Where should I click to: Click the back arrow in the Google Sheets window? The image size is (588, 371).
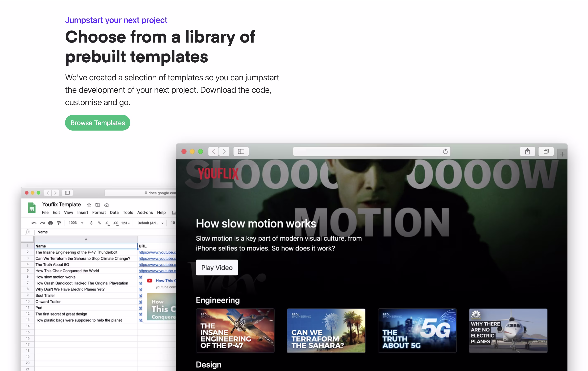(x=48, y=193)
